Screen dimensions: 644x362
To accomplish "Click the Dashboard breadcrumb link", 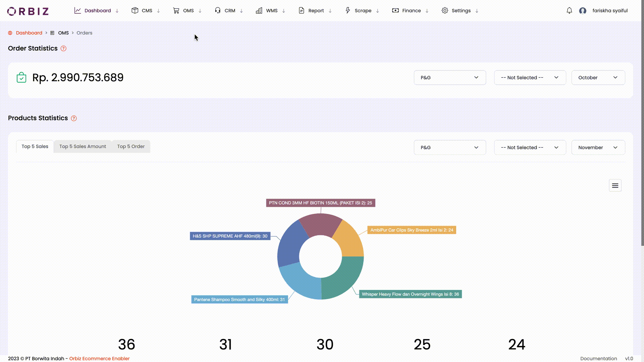I will pyautogui.click(x=29, y=33).
